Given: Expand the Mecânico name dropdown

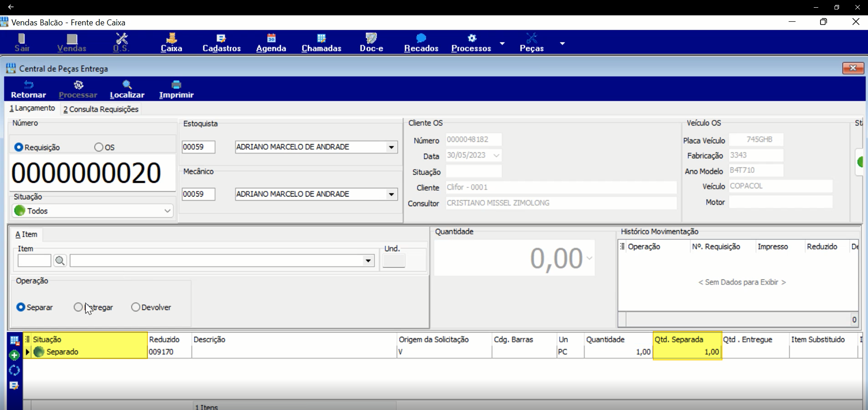Looking at the screenshot, I should [391, 194].
